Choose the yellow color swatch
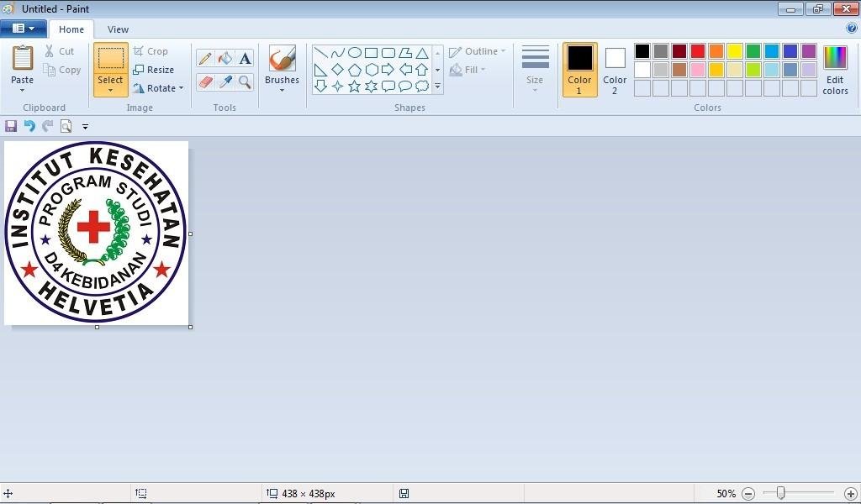Viewport: 861px width, 504px height. (x=735, y=51)
